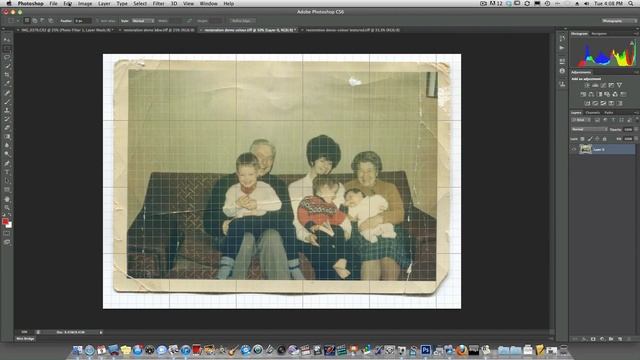Open the Adjustments panel menu

coord(636,72)
